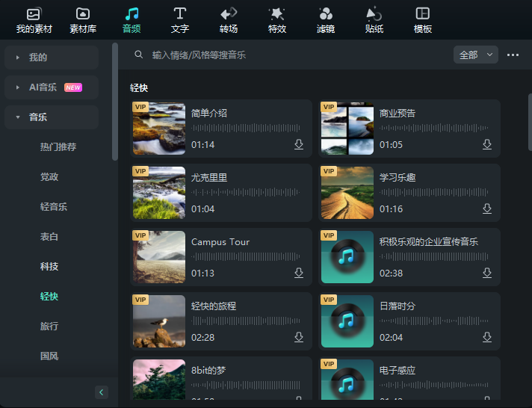This screenshot has height=408, width=532.
Task: Click the 简单介绍 stream thumbnail
Action: point(159,129)
